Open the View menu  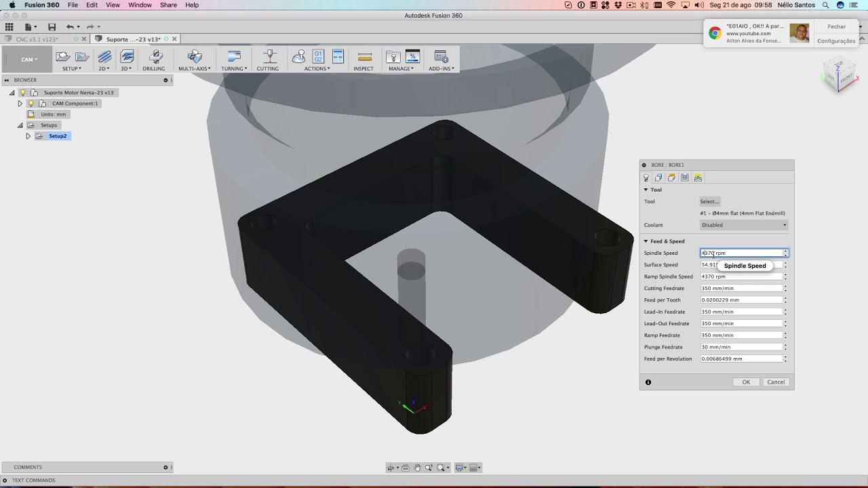tap(113, 5)
